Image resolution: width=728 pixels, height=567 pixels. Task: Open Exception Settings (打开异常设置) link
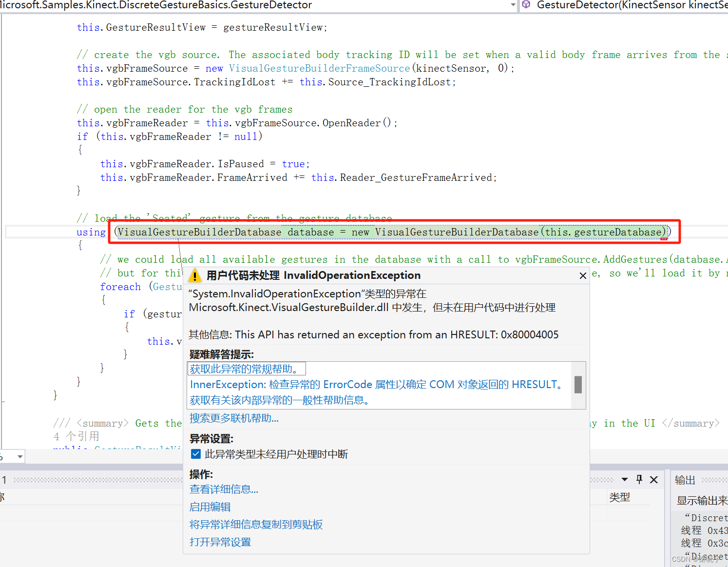coord(220,542)
